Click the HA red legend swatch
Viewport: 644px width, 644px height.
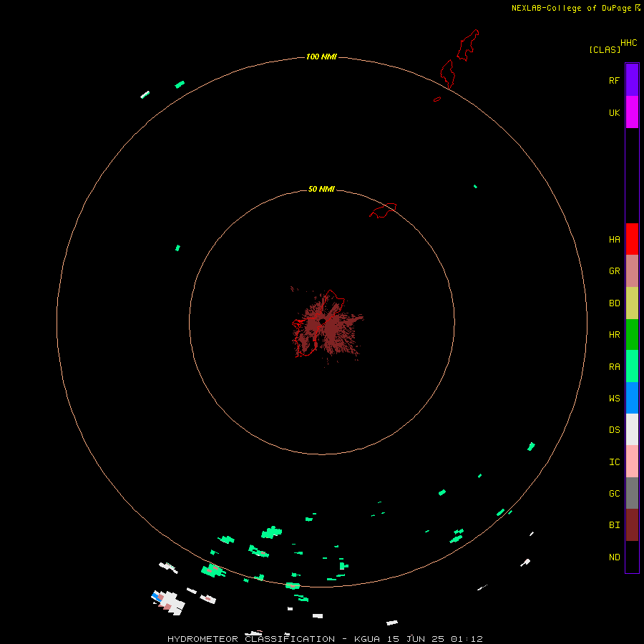coord(632,239)
